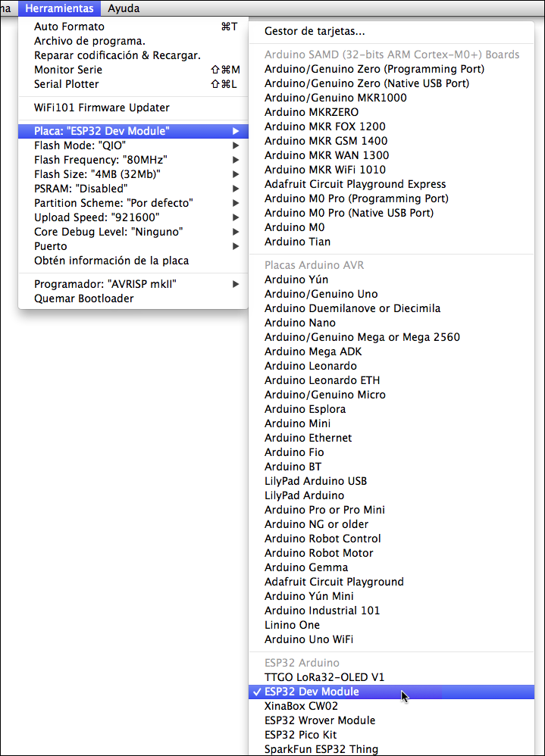Screen dimensions: 545x756
Task: Select Arduino Yún Mini
Action: [x=391, y=596]
